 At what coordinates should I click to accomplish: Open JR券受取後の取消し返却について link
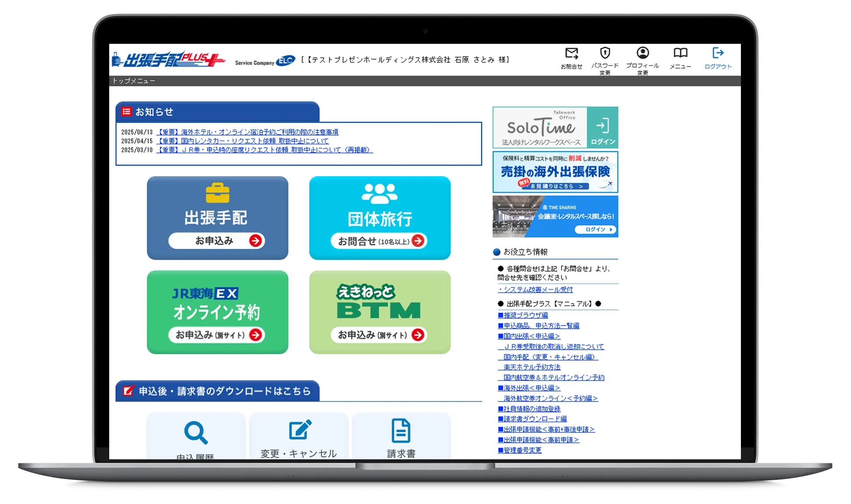[x=551, y=346]
